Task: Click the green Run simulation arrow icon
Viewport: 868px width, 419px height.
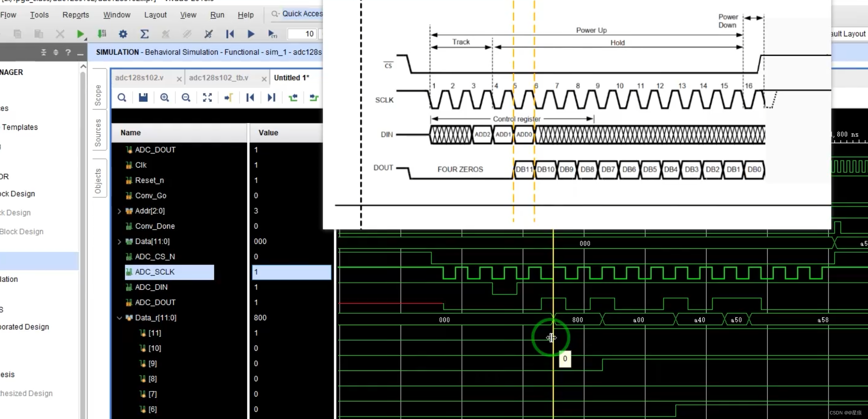Action: 80,34
